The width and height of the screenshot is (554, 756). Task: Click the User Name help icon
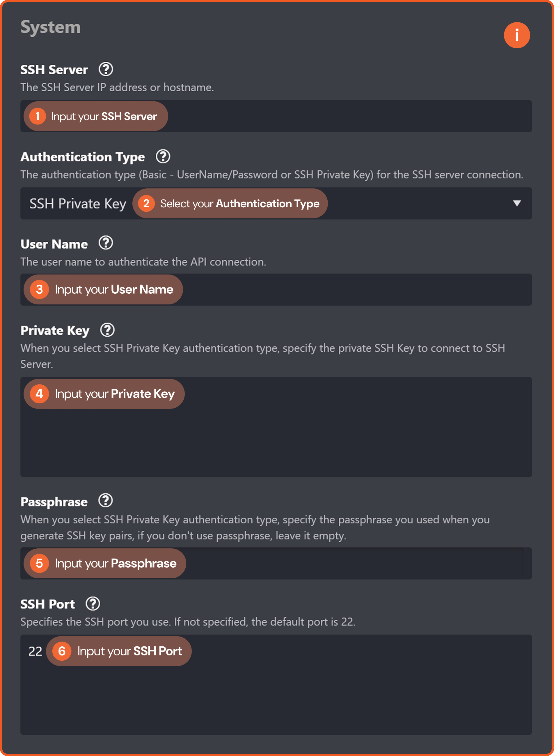pos(106,243)
